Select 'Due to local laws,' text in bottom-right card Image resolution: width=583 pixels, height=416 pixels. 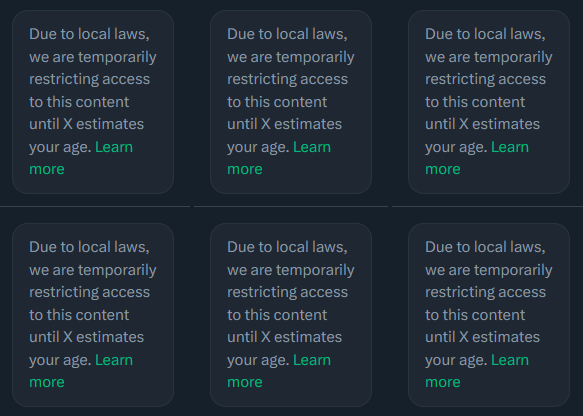point(485,247)
